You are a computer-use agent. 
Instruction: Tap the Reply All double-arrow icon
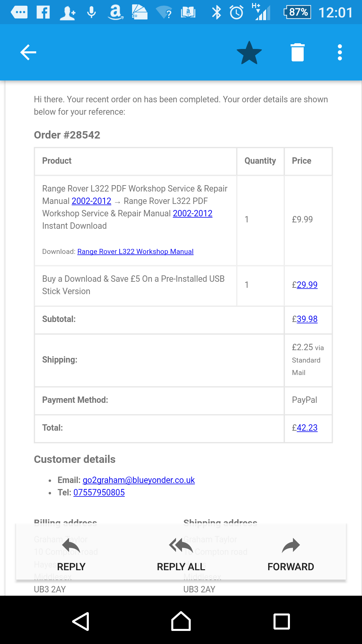[x=181, y=546]
